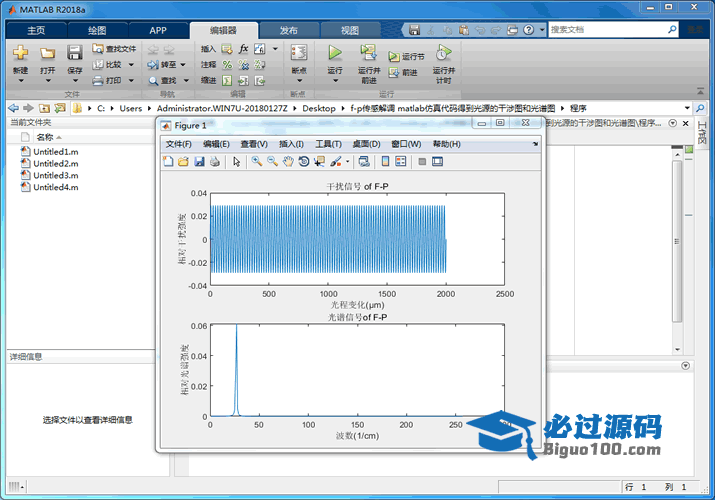
Task: Select the Edit Plot arrow tool in Figure 1
Action: coord(236,161)
